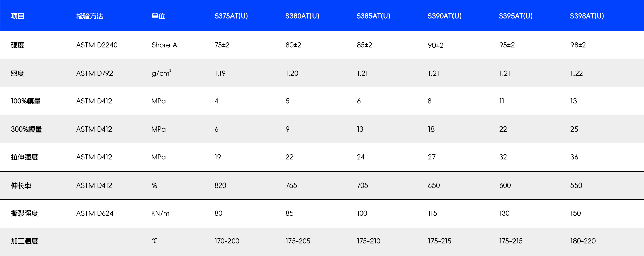Select the ASTM D2240 test method cell

(97, 45)
